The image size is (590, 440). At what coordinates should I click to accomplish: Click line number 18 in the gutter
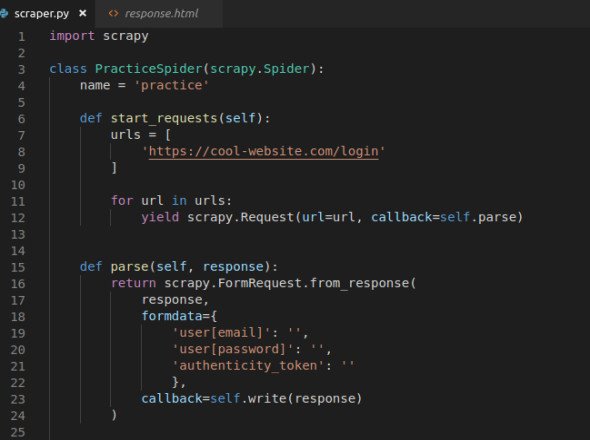tap(18, 317)
